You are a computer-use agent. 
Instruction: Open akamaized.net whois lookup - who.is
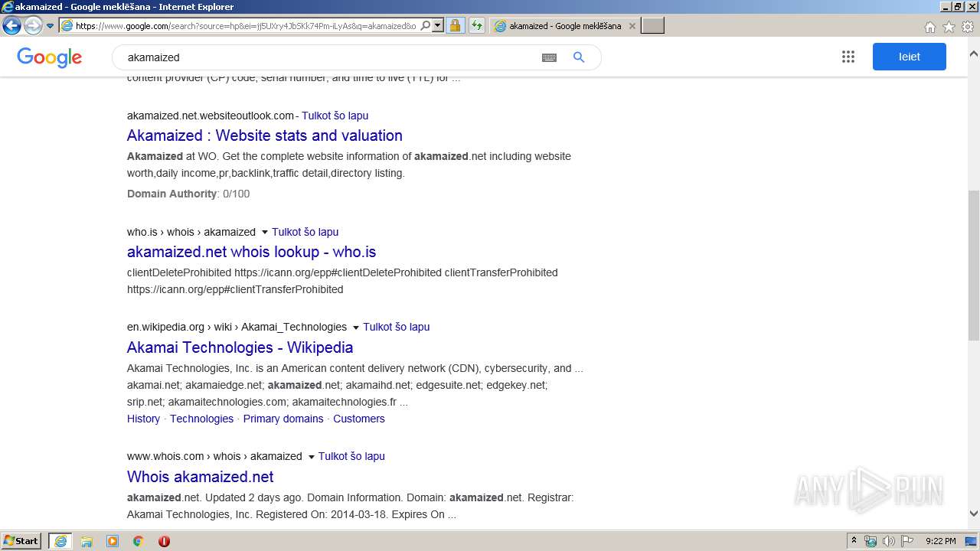(251, 252)
